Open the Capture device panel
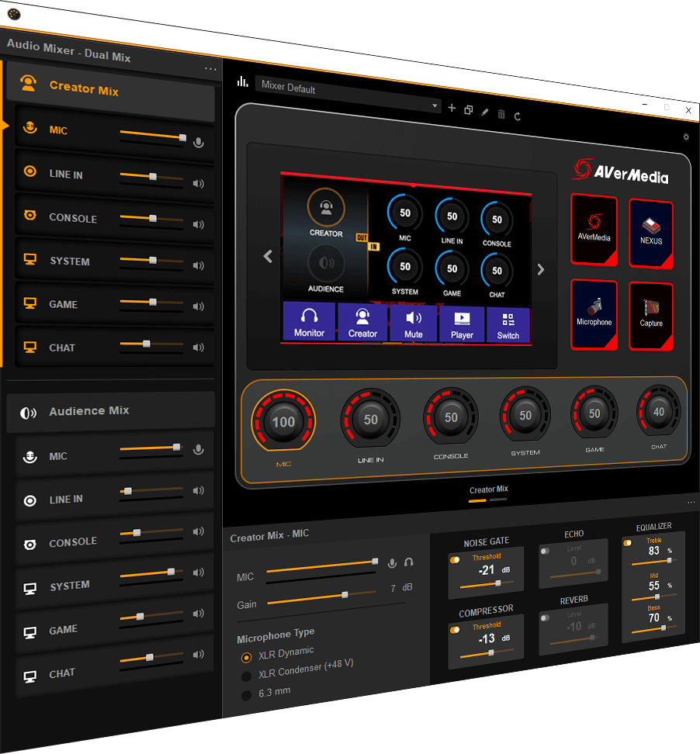The height and width of the screenshot is (754, 700). click(x=650, y=314)
